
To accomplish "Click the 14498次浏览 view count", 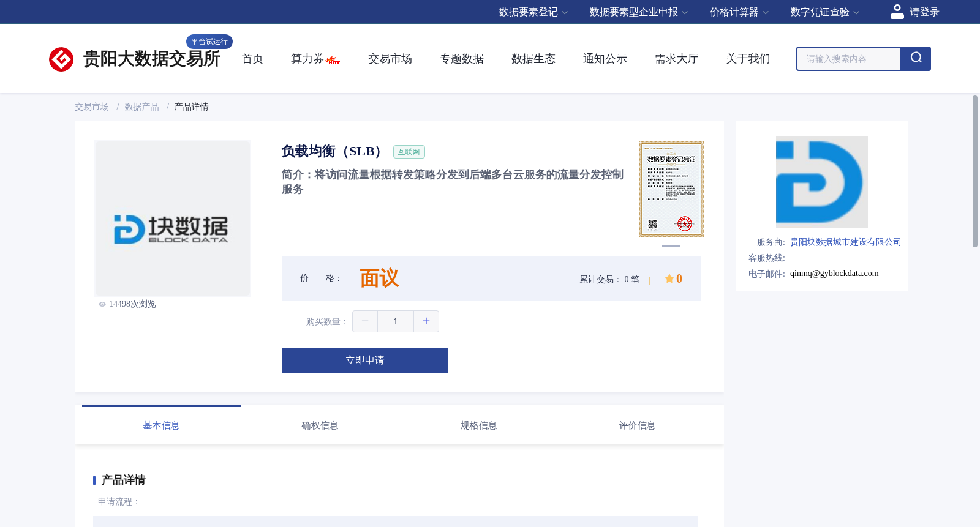I will point(132,304).
